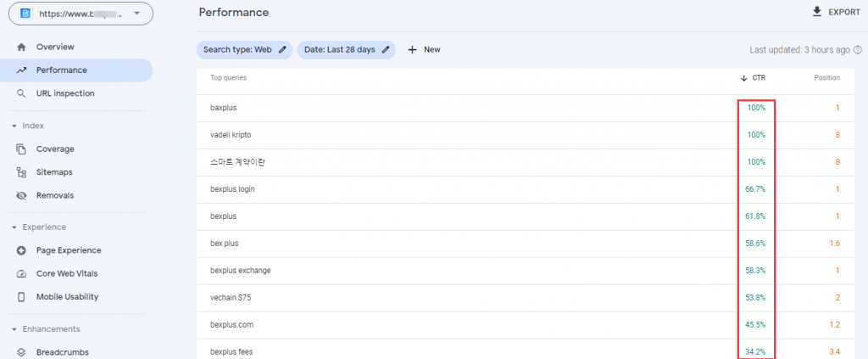Click the Mobile Usability phone icon
The width and height of the screenshot is (868, 359).
(21, 297)
